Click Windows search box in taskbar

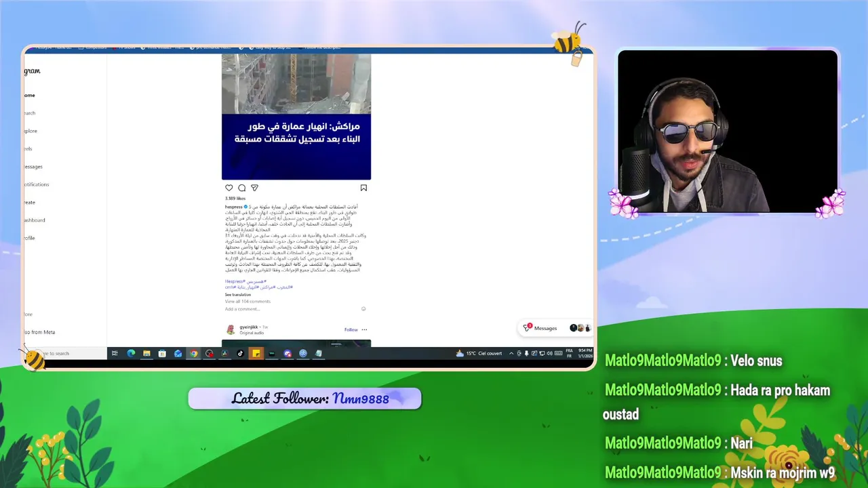(64, 353)
